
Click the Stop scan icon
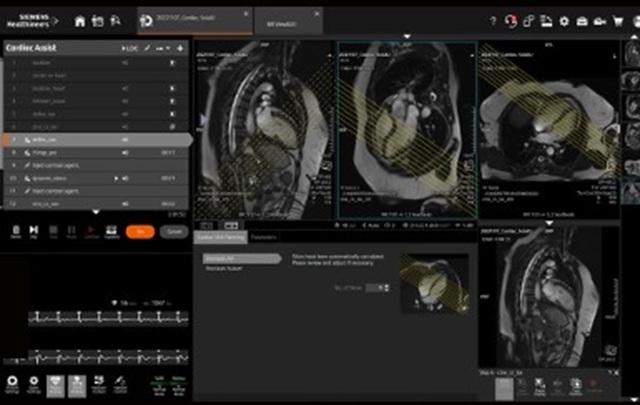53,231
